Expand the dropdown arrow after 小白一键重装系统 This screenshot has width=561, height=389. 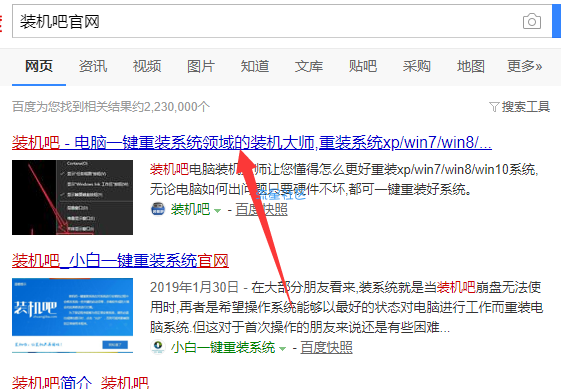(282, 349)
